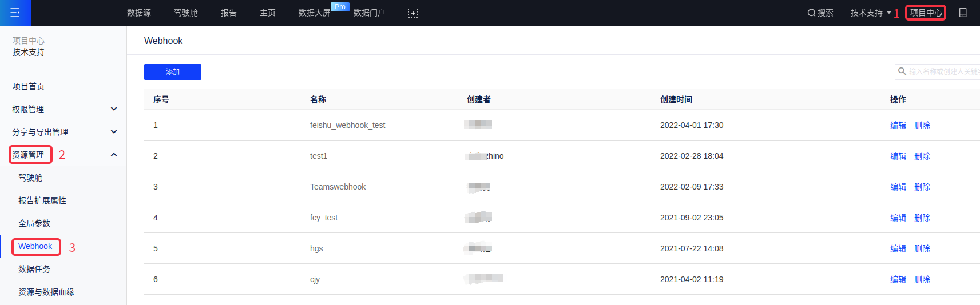The width and height of the screenshot is (980, 305).
Task: Click 编辑 for the hgs webhook
Action: click(x=898, y=248)
